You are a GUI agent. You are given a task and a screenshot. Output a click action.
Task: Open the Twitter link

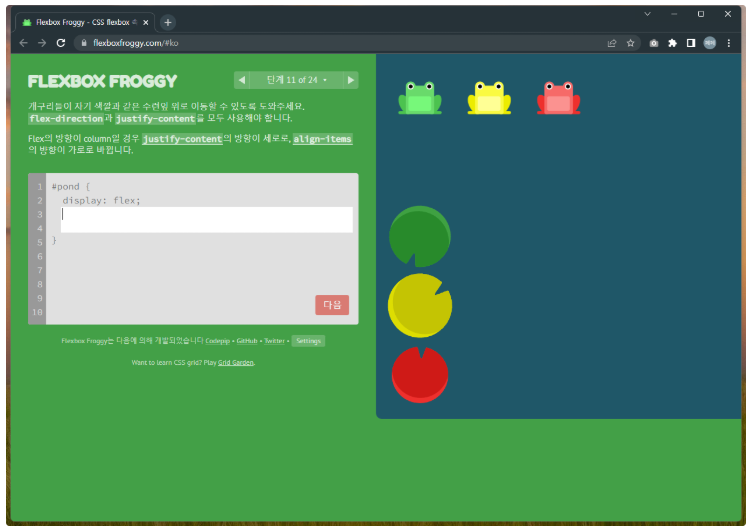(274, 341)
